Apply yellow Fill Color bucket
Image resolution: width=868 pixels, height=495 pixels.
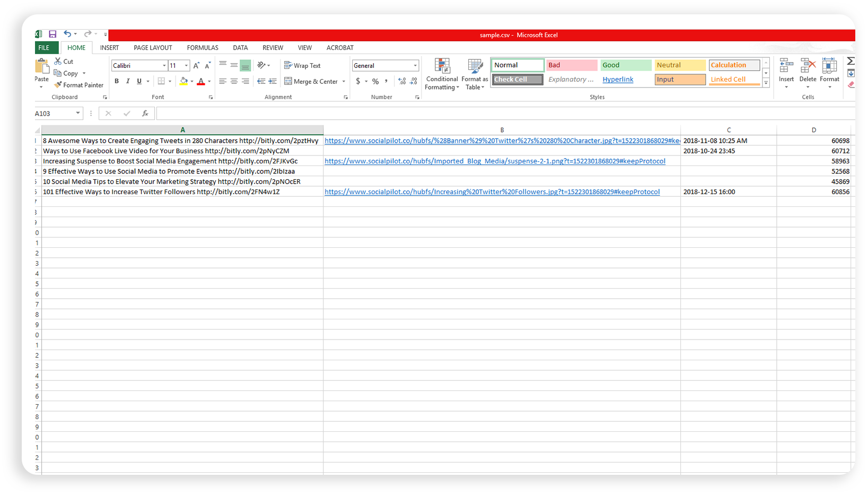click(183, 81)
